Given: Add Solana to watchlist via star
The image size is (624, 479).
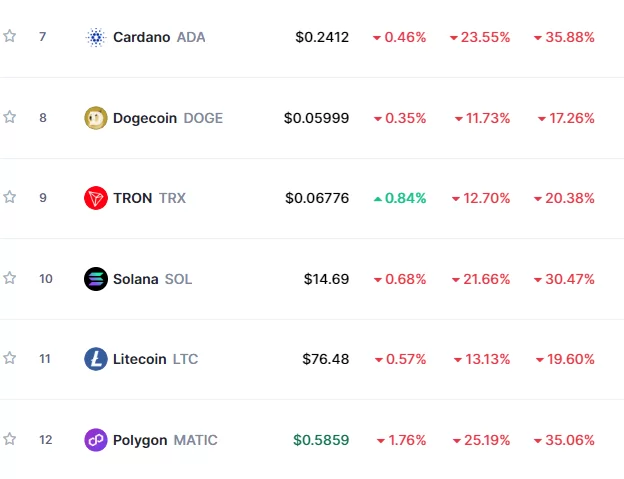Looking at the screenshot, I should click(x=10, y=278).
